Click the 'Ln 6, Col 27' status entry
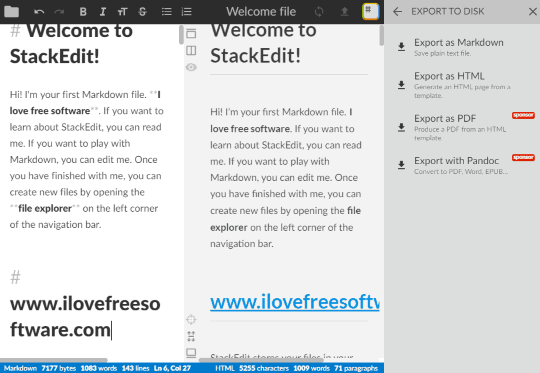Image resolution: width=540 pixels, height=373 pixels. coord(172,368)
